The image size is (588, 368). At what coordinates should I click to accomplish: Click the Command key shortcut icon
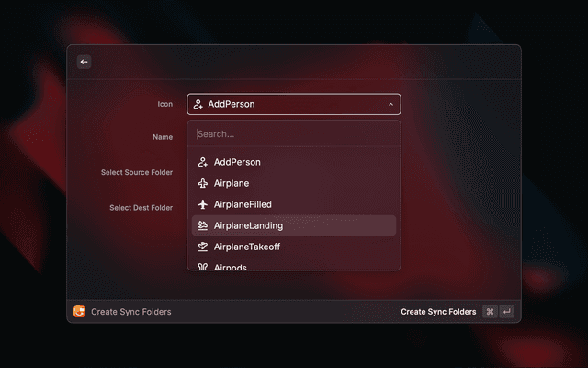click(x=490, y=312)
